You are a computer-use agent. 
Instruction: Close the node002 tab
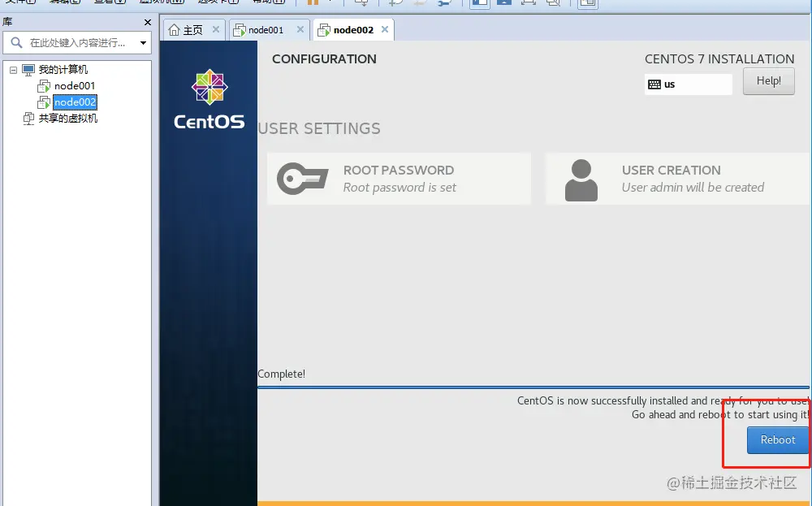click(385, 29)
